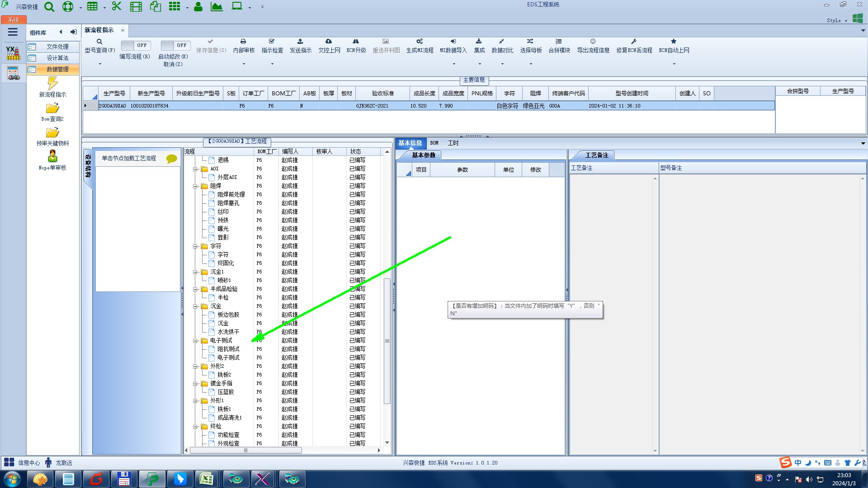The height and width of the screenshot is (488, 868).
Task: Open the 新流程指示 lightning icon in sidebar
Action: pos(52,83)
